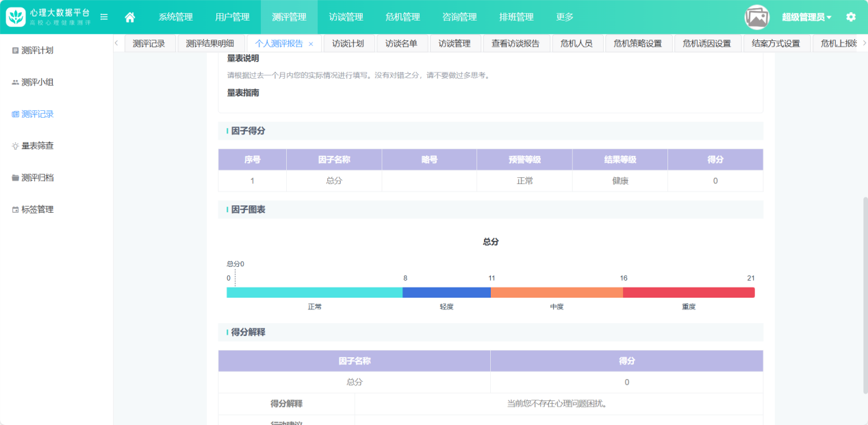The height and width of the screenshot is (425, 868).
Task: Click the home icon in top navigation
Action: pos(129,17)
